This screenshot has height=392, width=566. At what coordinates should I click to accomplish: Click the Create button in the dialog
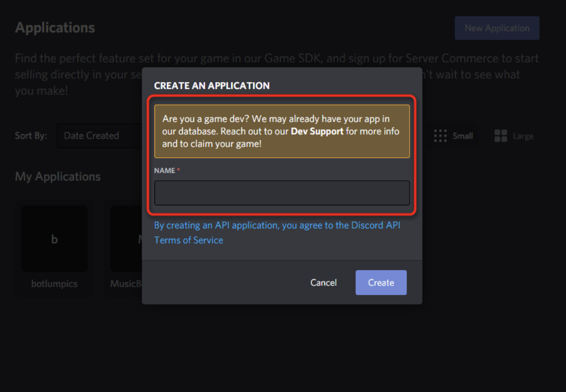tap(381, 283)
